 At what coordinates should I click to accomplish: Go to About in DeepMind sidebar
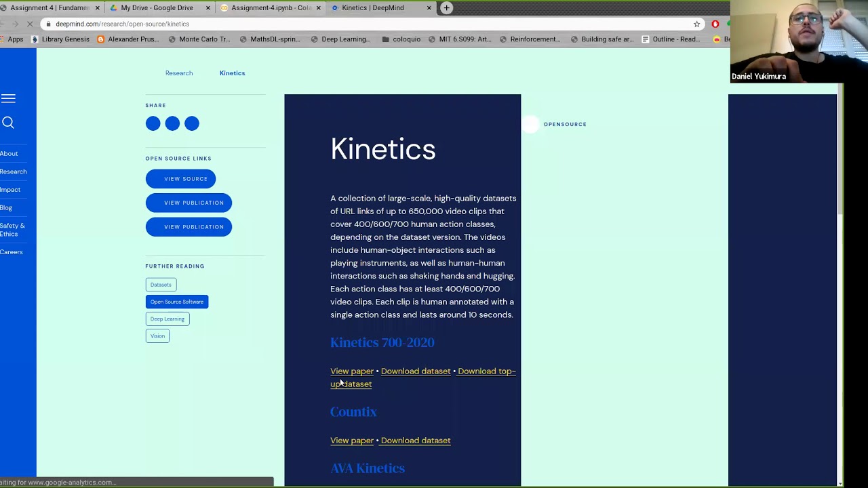coord(9,154)
